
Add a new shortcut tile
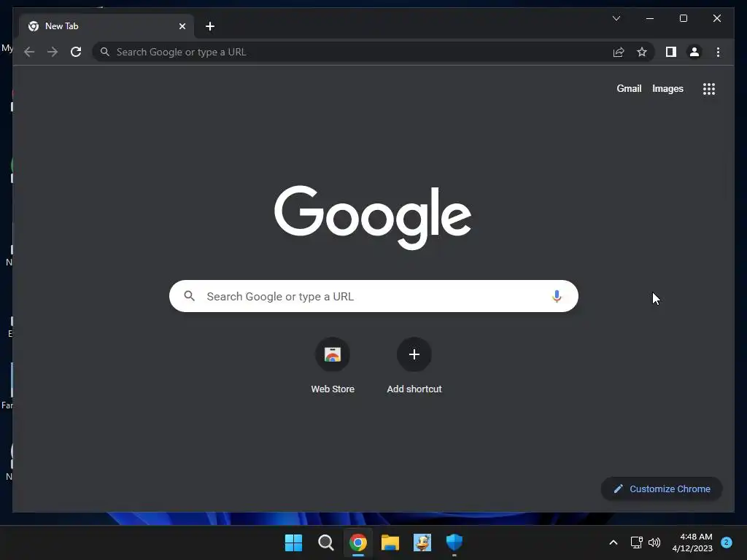[x=414, y=366]
